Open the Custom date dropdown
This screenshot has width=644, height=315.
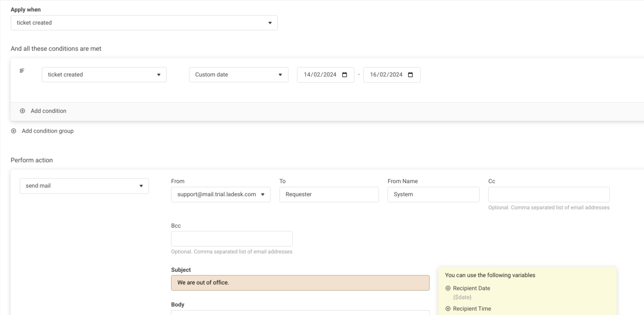[239, 75]
